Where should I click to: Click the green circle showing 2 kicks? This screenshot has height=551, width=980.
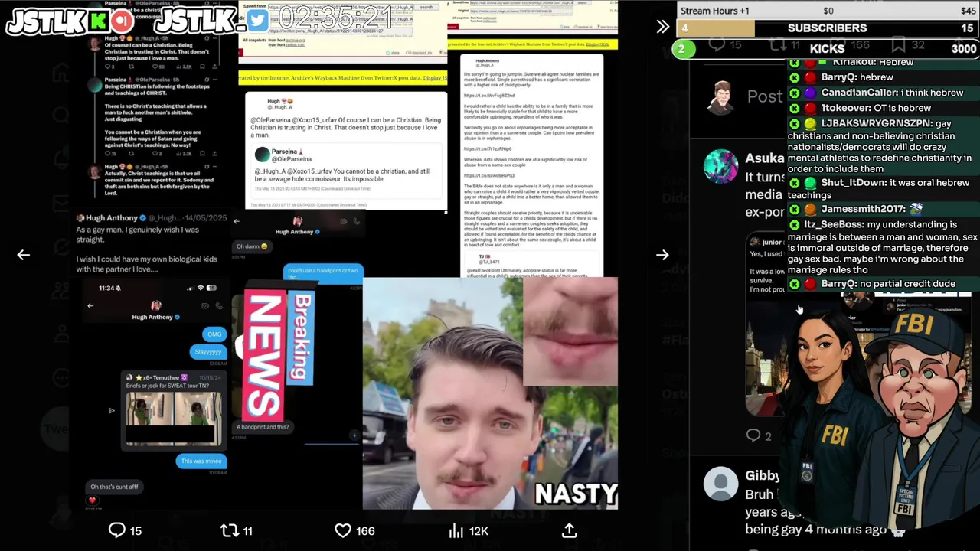point(682,49)
